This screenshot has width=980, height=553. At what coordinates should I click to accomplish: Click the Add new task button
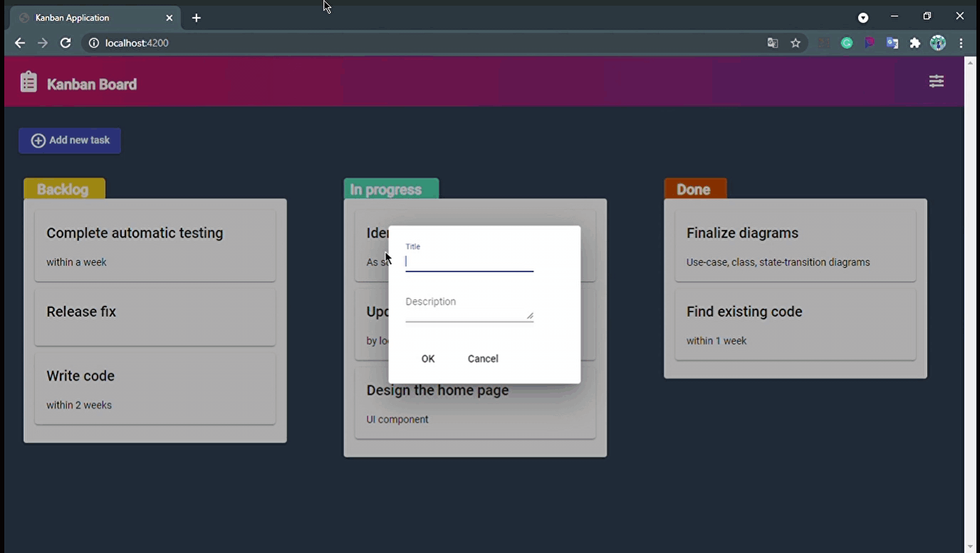click(70, 140)
